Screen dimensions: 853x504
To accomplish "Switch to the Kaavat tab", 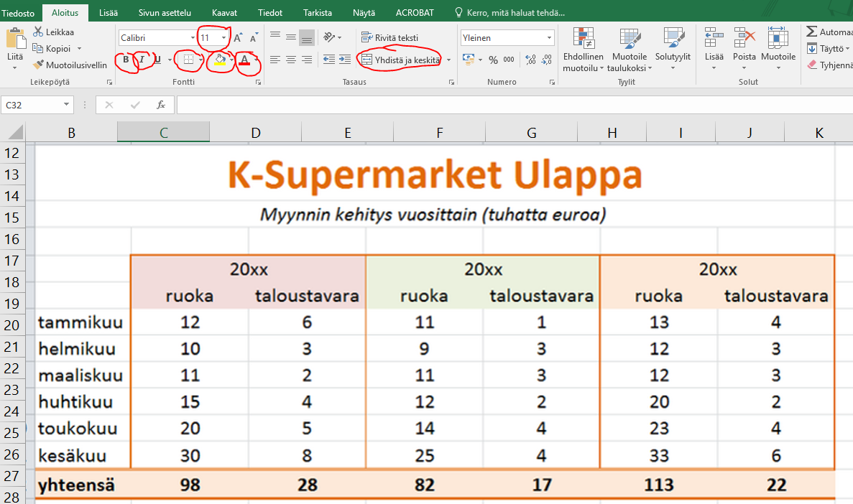I will [x=225, y=12].
